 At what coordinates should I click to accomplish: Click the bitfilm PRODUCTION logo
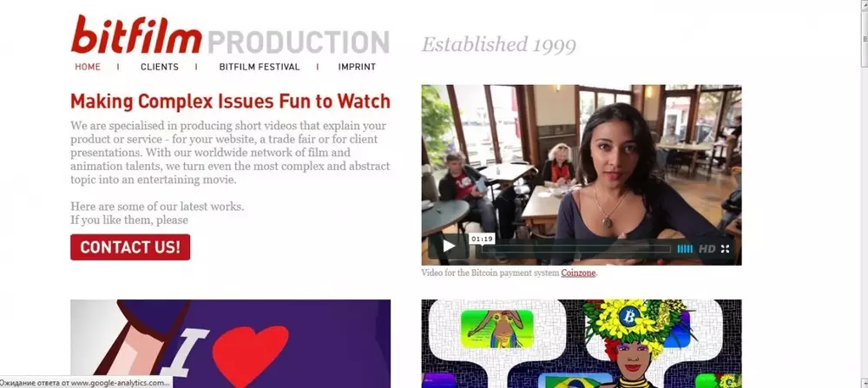click(230, 35)
